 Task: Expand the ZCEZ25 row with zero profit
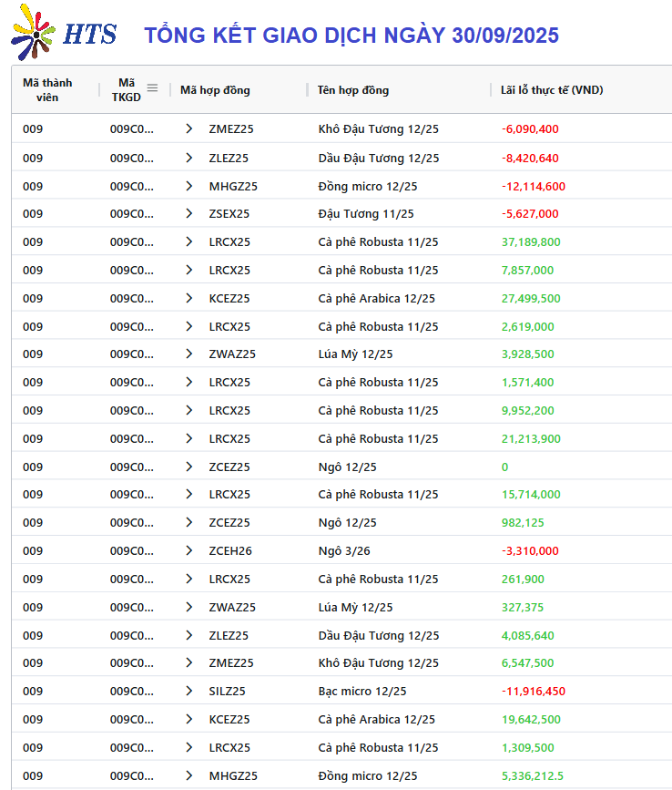pos(188,467)
